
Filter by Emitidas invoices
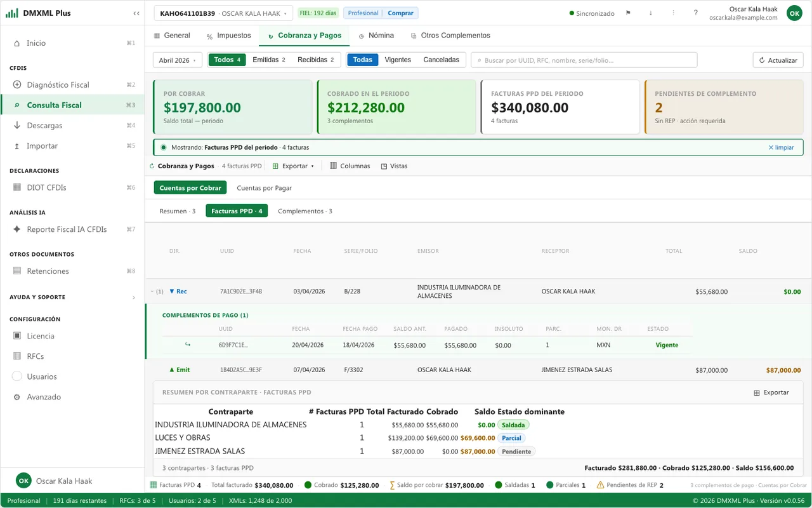point(269,60)
